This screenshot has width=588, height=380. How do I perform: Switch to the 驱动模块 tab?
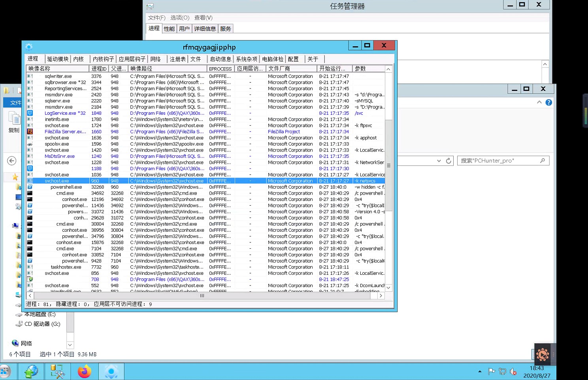pyautogui.click(x=58, y=59)
